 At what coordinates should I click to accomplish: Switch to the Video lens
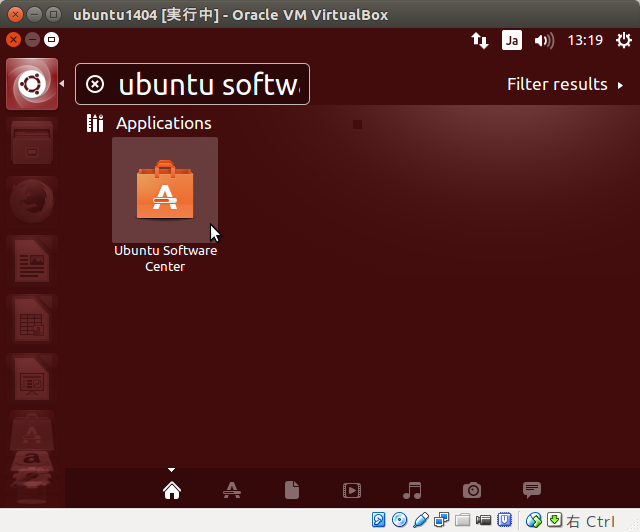point(352,490)
